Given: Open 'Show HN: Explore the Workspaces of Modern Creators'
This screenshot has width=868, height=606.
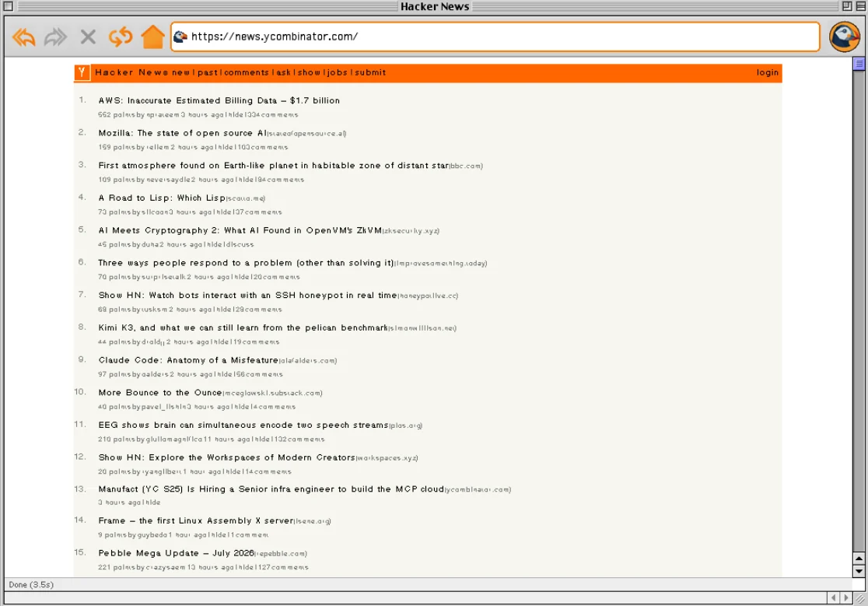Looking at the screenshot, I should 226,457.
